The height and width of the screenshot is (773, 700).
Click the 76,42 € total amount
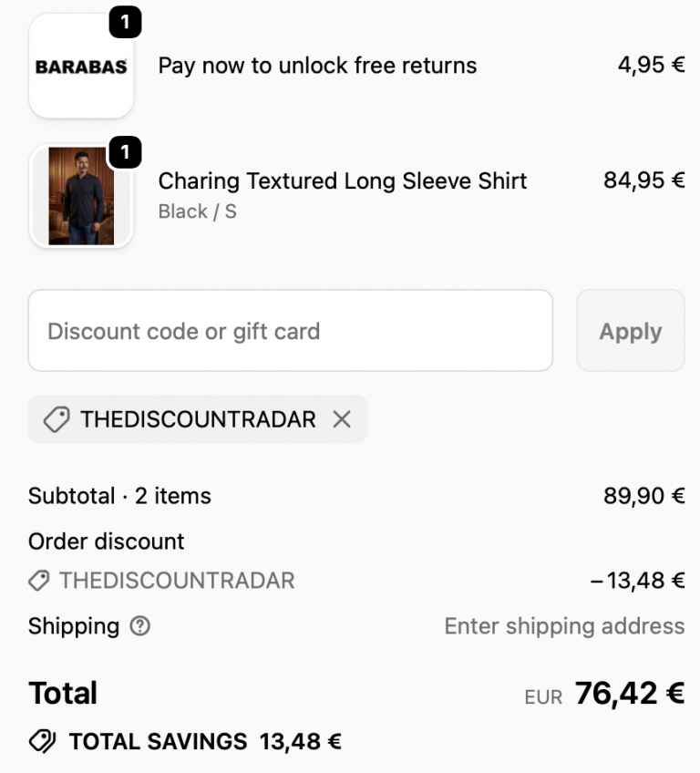631,693
